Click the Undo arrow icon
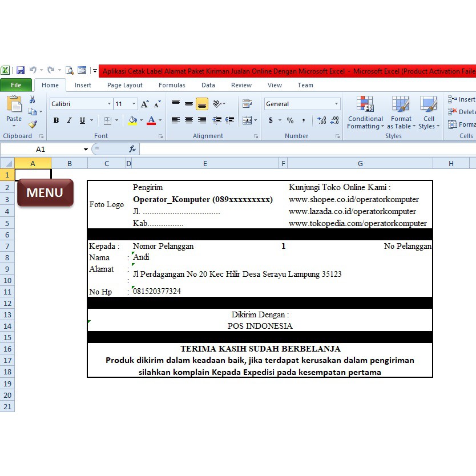Screen dimensions: 476x476 pos(33,70)
